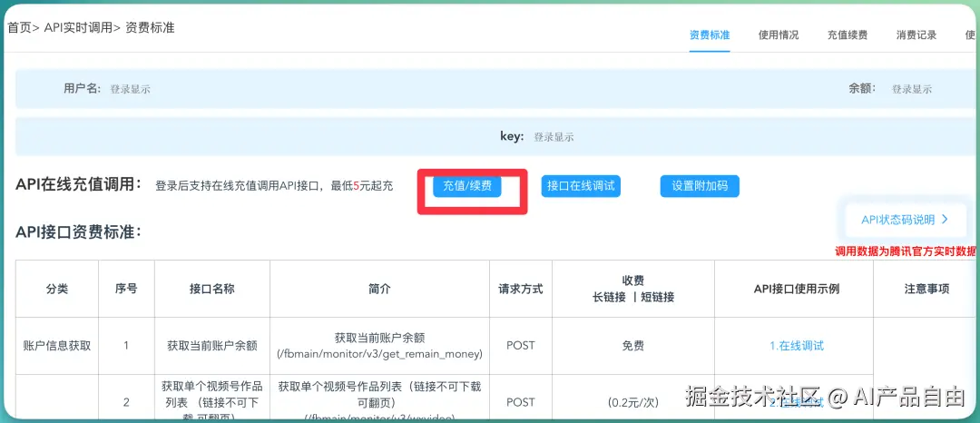Click the 注意事项 column header
The image size is (980, 423).
(x=926, y=289)
